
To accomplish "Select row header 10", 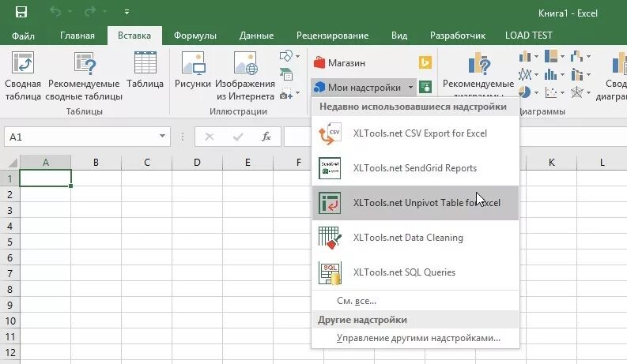I will 9,321.
